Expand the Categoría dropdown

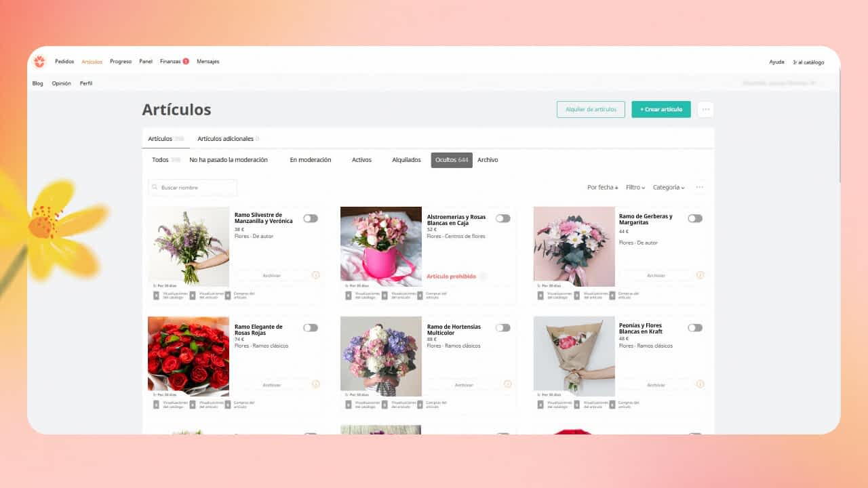(669, 187)
